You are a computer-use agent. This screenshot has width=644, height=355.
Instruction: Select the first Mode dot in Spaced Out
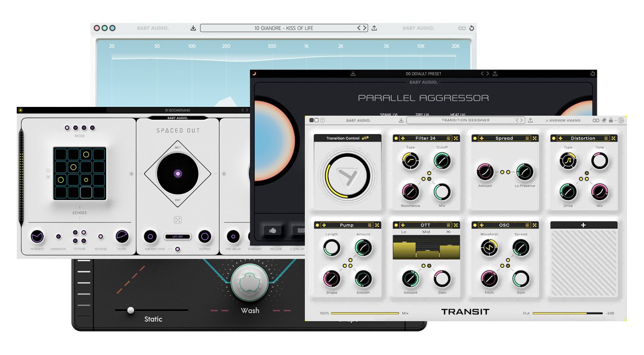pyautogui.click(x=67, y=128)
